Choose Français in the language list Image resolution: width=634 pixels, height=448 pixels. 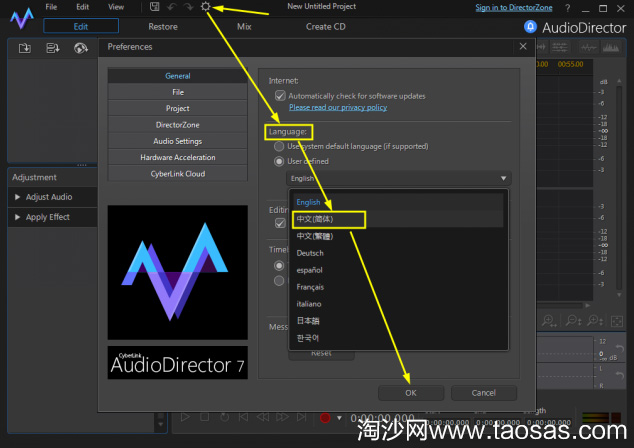click(398, 287)
